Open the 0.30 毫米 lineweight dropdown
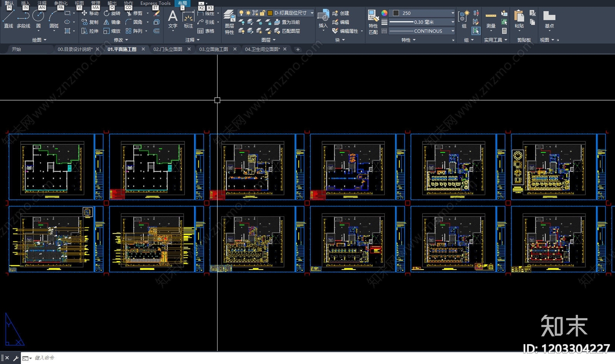615x364 pixels. (422, 22)
